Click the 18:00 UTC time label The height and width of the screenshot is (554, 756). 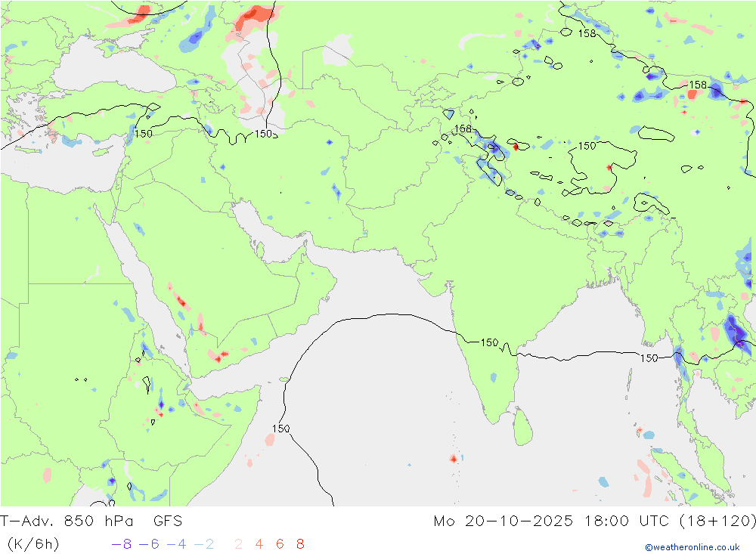pyautogui.click(x=627, y=522)
